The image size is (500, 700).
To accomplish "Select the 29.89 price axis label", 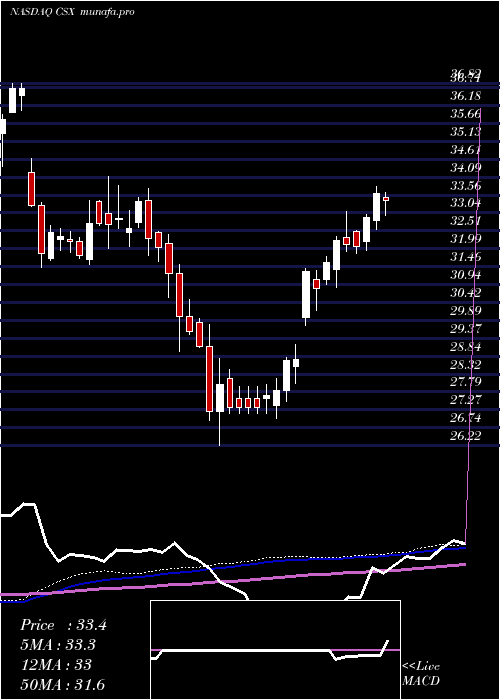I will (465, 311).
